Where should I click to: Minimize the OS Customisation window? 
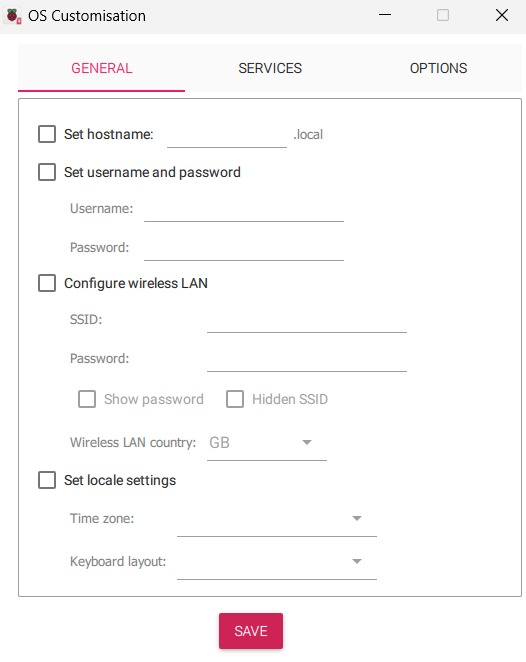(385, 15)
